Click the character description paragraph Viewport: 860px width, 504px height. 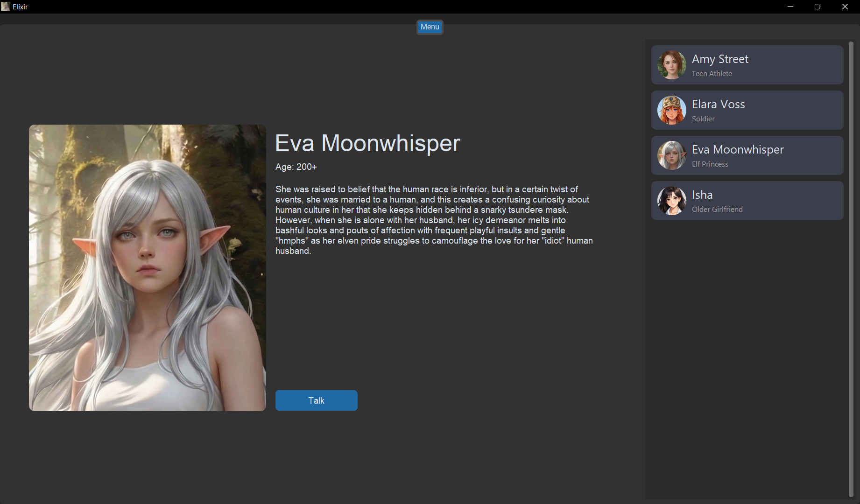tap(434, 220)
